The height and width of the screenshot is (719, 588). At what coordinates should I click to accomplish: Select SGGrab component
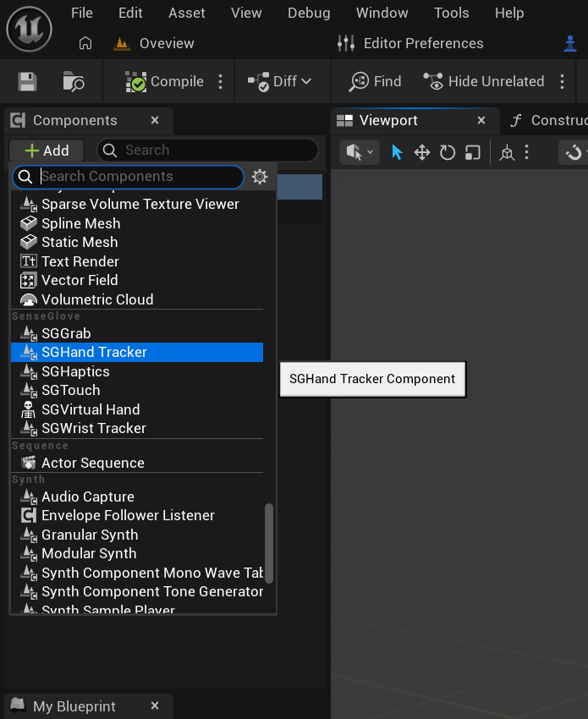(x=137, y=333)
